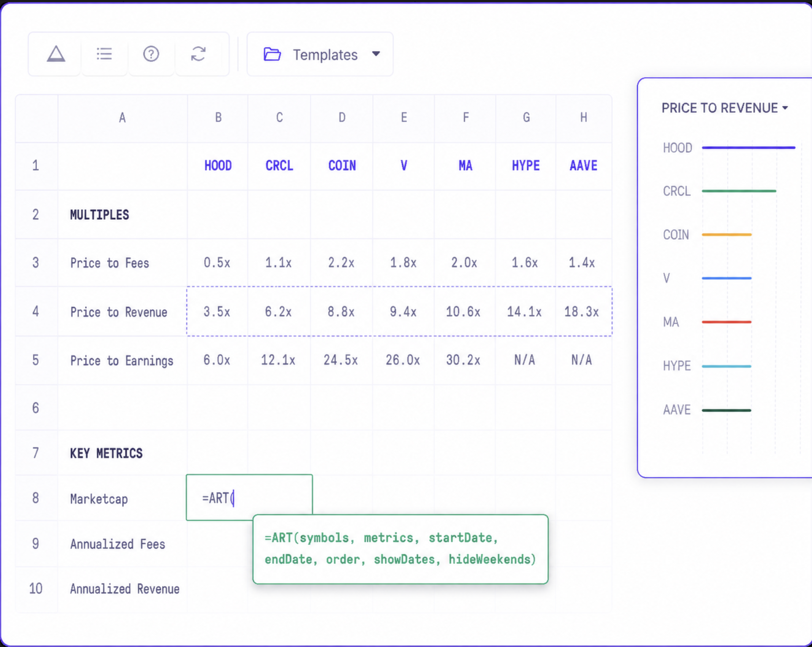Viewport: 812px width, 647px height.
Task: Open the help question mark icon
Action: point(151,54)
